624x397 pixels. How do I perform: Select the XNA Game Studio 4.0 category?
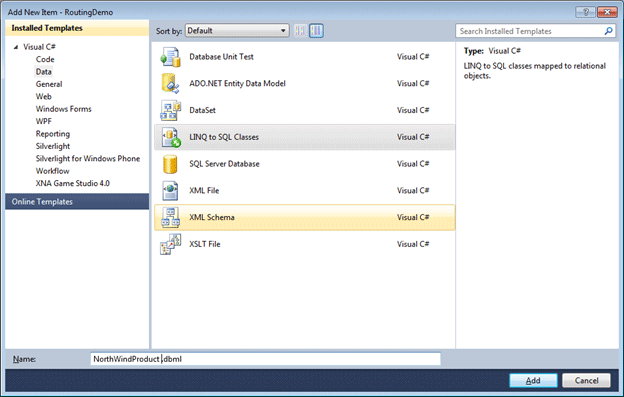[x=72, y=183]
